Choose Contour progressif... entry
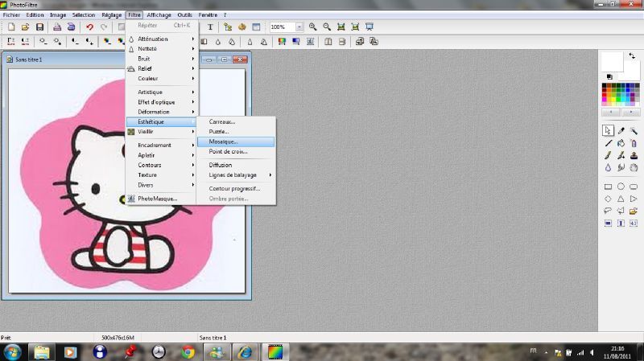 pyautogui.click(x=236, y=189)
